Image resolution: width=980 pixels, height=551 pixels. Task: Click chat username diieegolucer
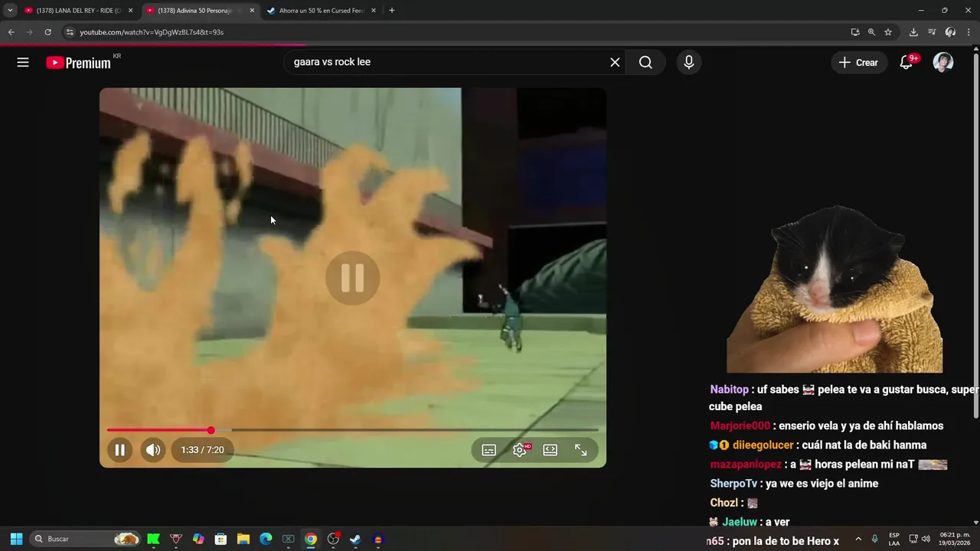pos(763,445)
